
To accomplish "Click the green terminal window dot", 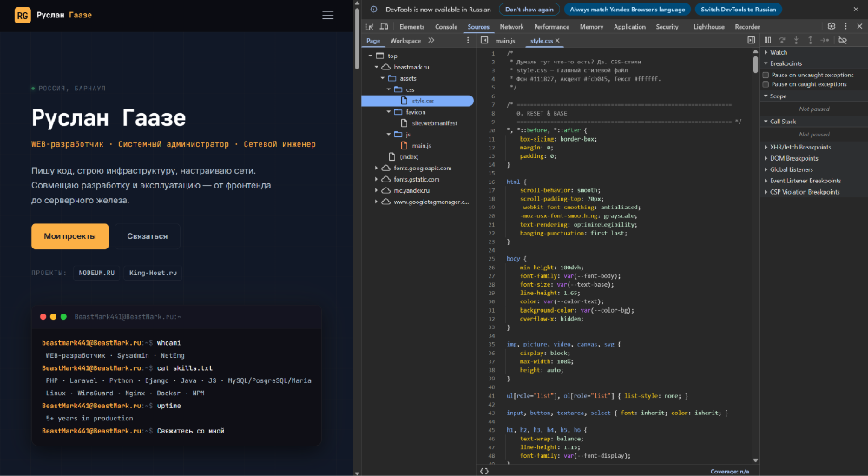I will pos(63,316).
